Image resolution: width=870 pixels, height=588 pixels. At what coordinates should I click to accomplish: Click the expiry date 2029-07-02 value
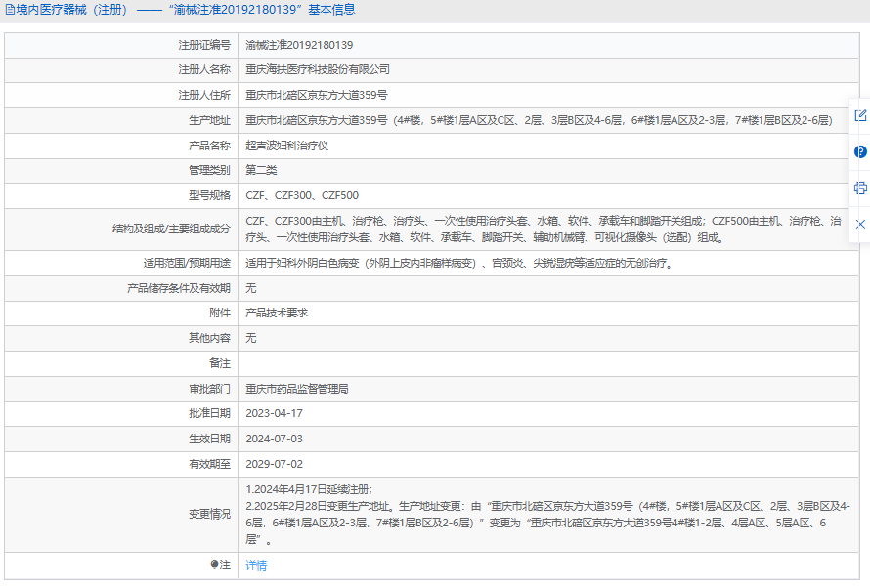coord(274,465)
